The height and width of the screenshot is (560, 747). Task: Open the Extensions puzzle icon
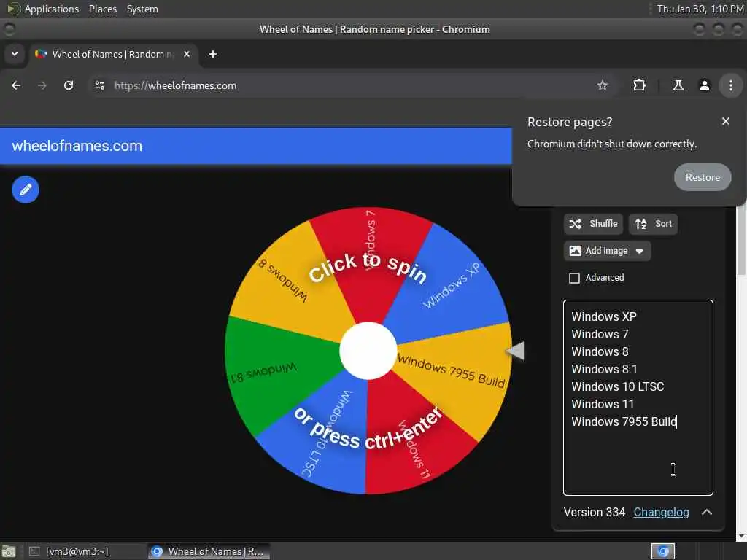coord(639,86)
